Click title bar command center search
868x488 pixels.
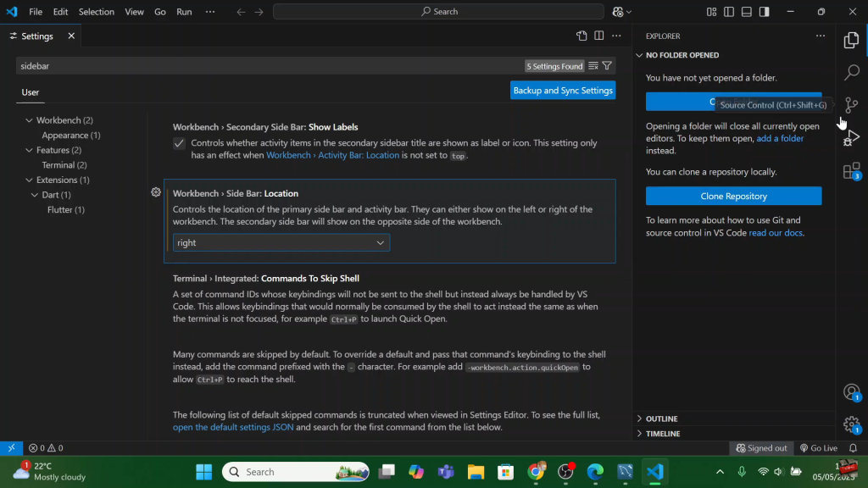point(438,12)
